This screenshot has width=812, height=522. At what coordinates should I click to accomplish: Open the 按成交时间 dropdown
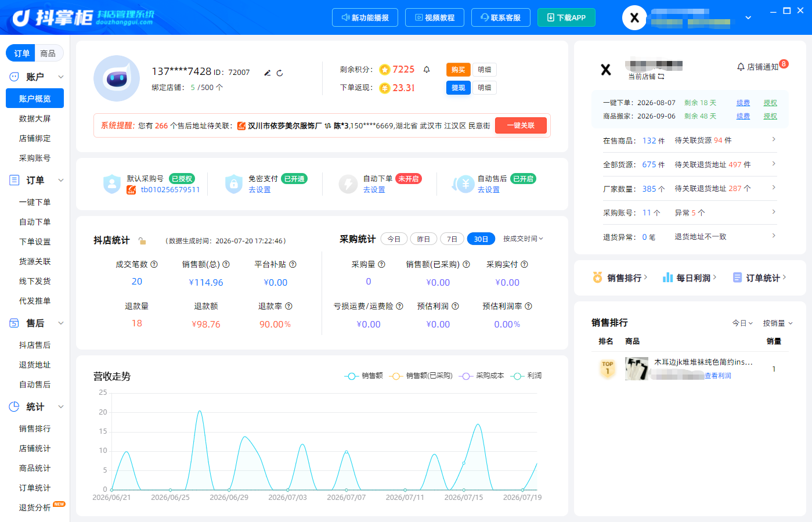point(523,239)
